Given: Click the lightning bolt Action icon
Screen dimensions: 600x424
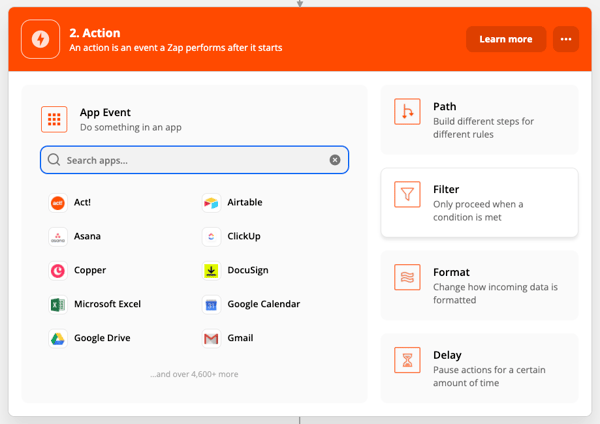Looking at the screenshot, I should pyautogui.click(x=41, y=39).
